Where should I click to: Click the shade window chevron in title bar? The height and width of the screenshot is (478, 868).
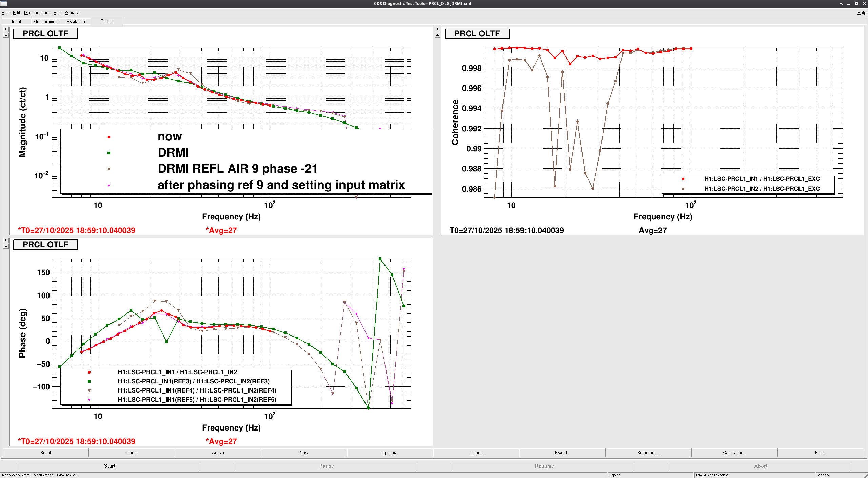point(841,4)
